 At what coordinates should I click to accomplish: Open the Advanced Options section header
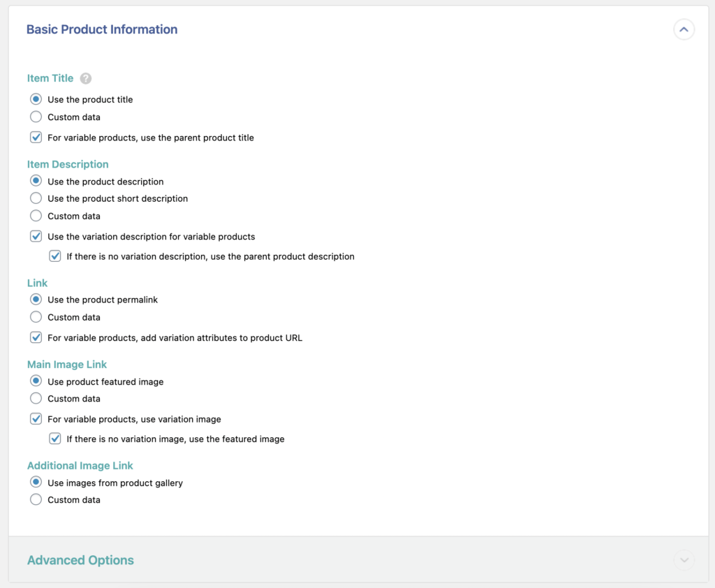[80, 560]
